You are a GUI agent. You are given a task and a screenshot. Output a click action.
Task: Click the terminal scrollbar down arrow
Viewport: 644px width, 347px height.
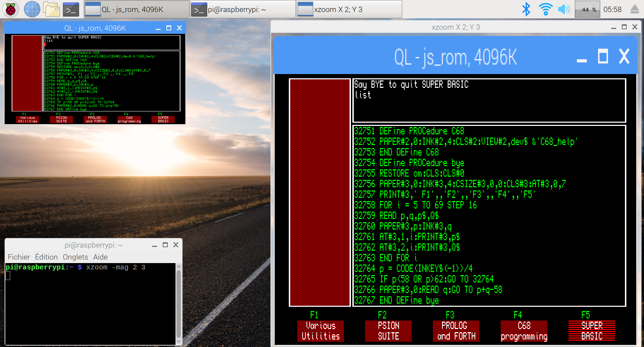[179, 342]
